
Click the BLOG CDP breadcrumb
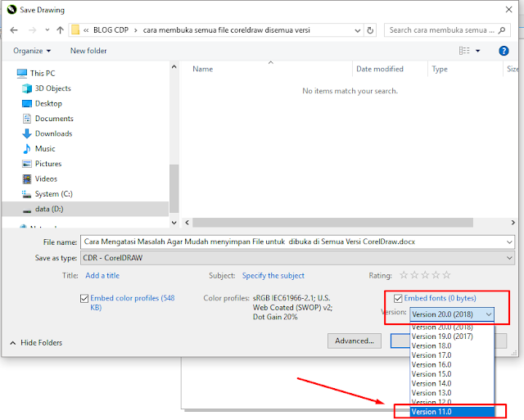111,30
